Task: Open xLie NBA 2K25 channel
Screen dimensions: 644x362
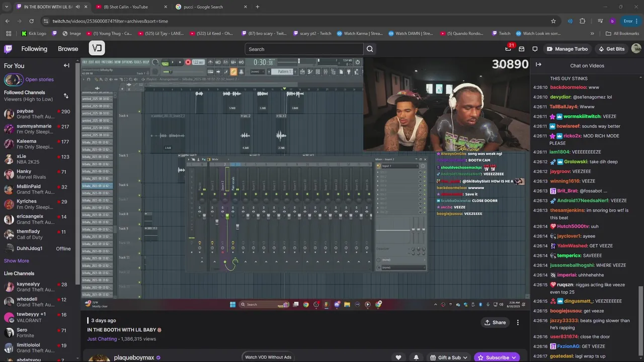Action: 37,159
